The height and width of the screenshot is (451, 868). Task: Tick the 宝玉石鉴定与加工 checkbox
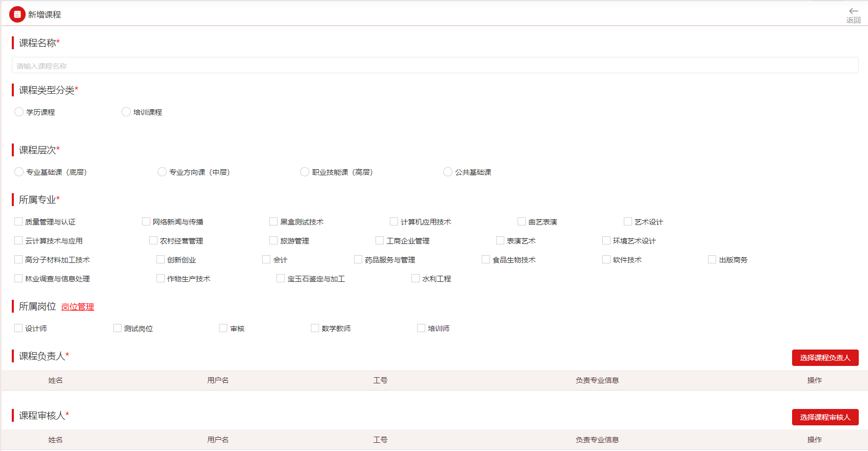281,278
